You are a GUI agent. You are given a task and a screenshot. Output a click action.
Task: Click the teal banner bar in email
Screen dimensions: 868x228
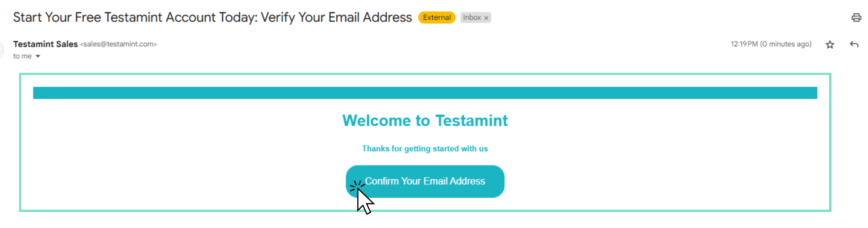pyautogui.click(x=425, y=93)
